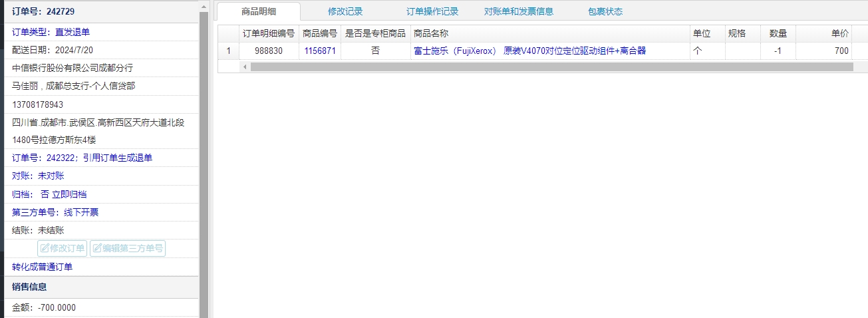Click the 对账：未对账 status
Image resolution: width=868 pixels, height=318 pixels.
tap(38, 176)
